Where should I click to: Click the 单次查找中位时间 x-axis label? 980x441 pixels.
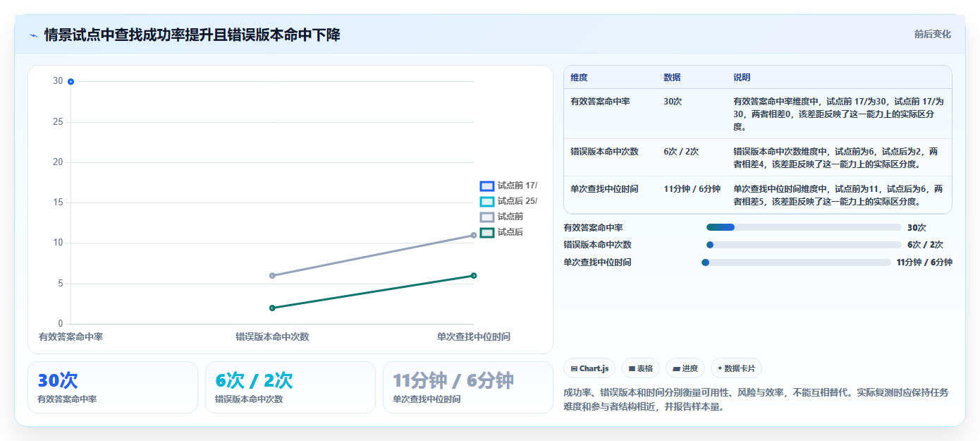473,337
